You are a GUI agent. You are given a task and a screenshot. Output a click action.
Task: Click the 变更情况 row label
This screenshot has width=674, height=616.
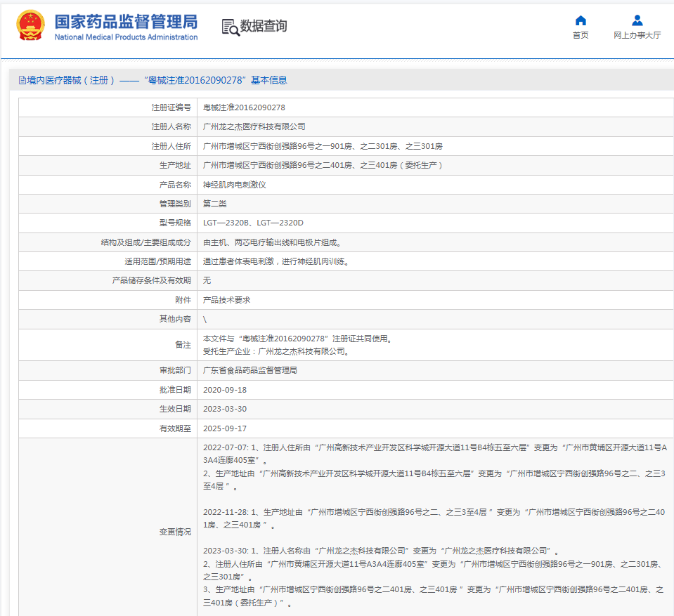point(175,532)
